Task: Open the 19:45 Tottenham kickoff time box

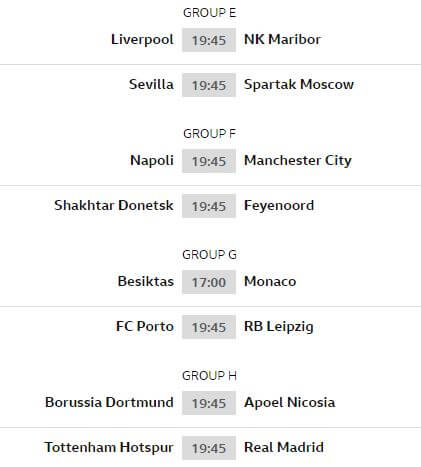Action: click(209, 448)
